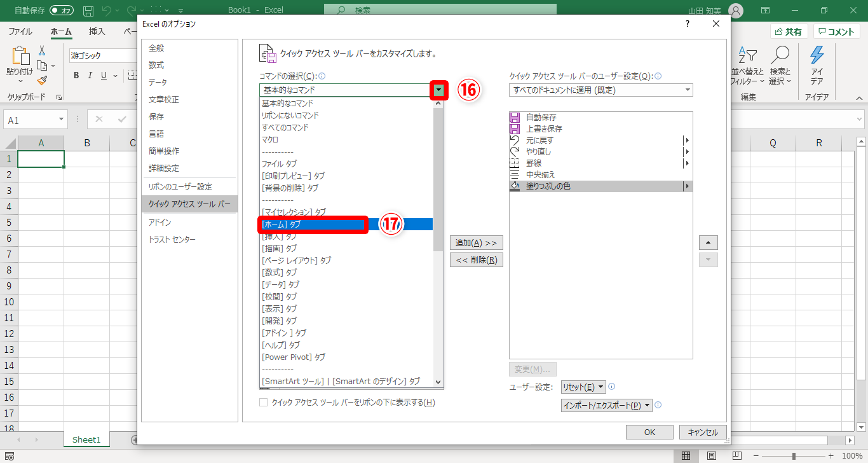Click the zoom slider in the status bar
This screenshot has height=463, width=868.
pos(794,456)
